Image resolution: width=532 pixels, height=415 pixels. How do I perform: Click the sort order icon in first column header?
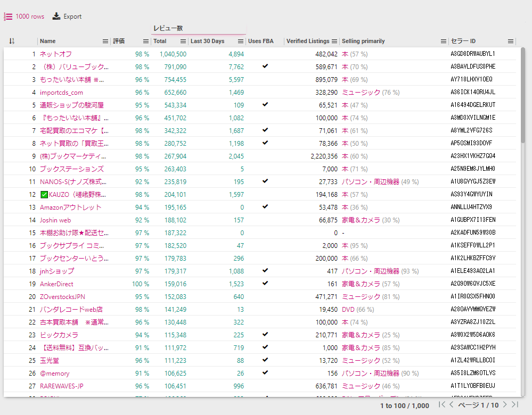(12, 41)
